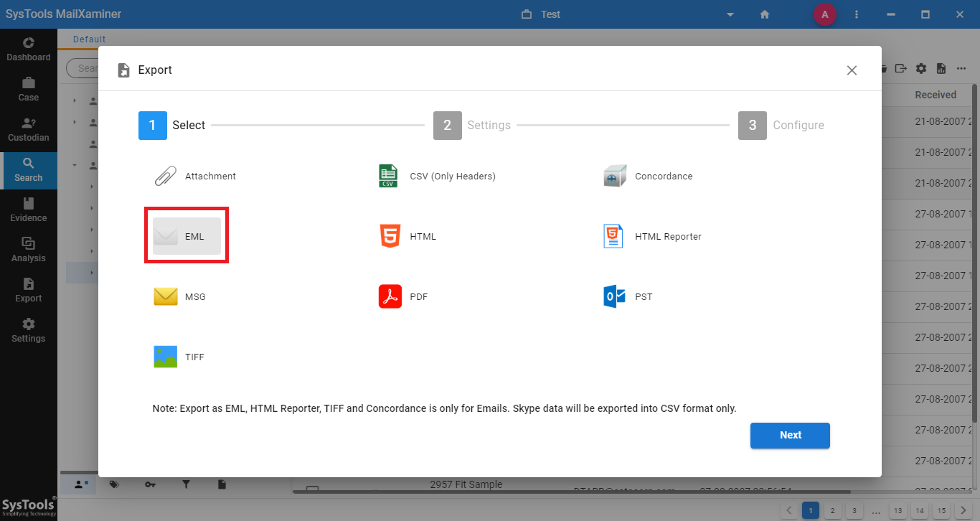Click the report chart file icon in toolbar
980x521 pixels.
[941, 68]
